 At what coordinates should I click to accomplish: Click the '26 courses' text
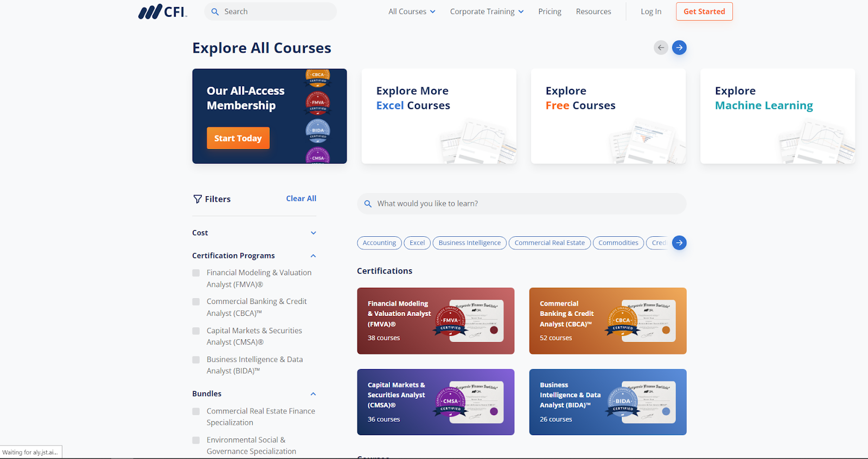pyautogui.click(x=556, y=419)
